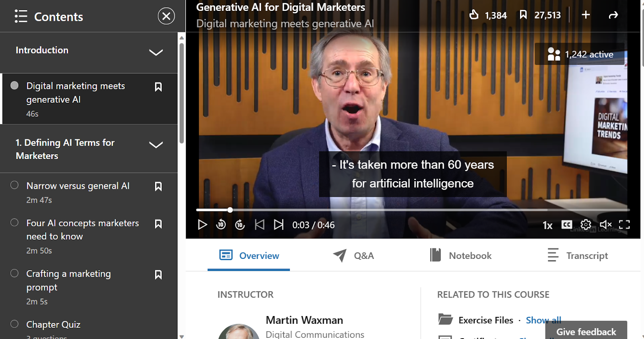Play the video
The height and width of the screenshot is (339, 644).
[202, 225]
